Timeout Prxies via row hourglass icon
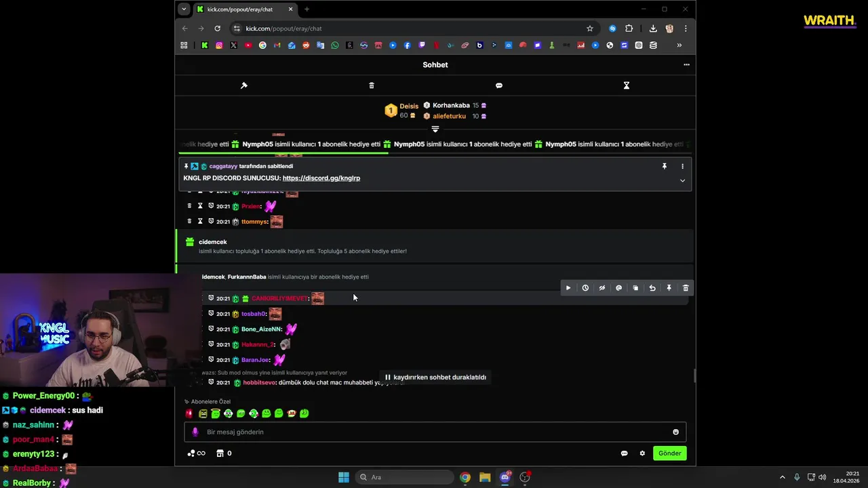Viewport: 868px width, 488px height. point(200,206)
